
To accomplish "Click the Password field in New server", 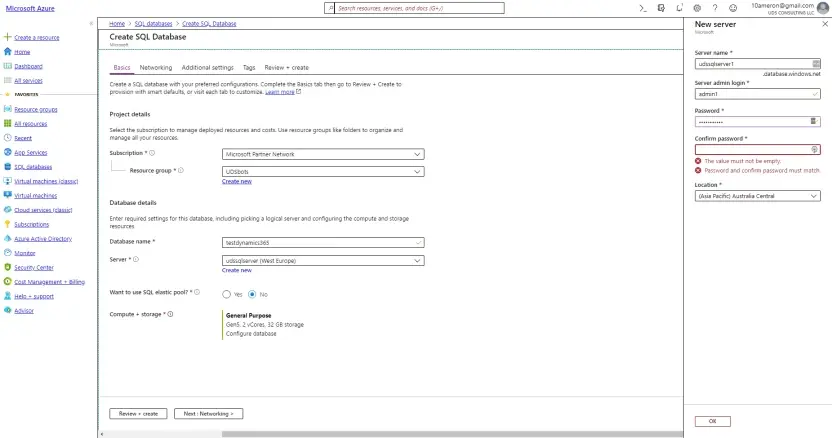I will pyautogui.click(x=758, y=122).
